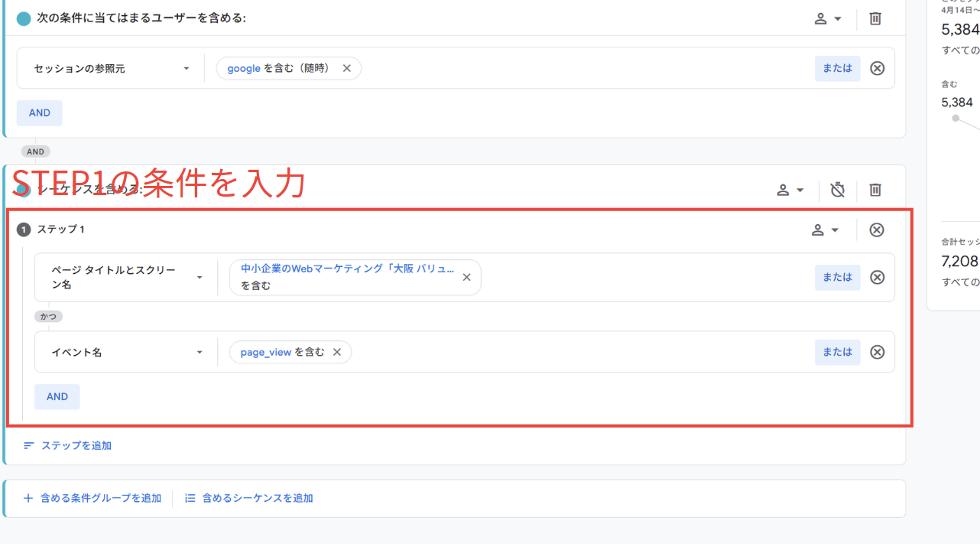Open sequence scope person dropdown
This screenshot has width=980, height=544.
[790, 190]
